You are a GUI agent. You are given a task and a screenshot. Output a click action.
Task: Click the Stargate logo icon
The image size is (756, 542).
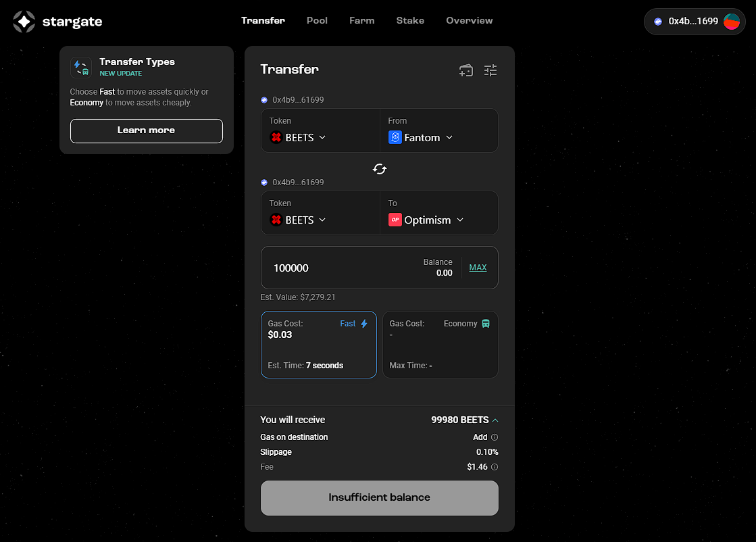pos(24,21)
